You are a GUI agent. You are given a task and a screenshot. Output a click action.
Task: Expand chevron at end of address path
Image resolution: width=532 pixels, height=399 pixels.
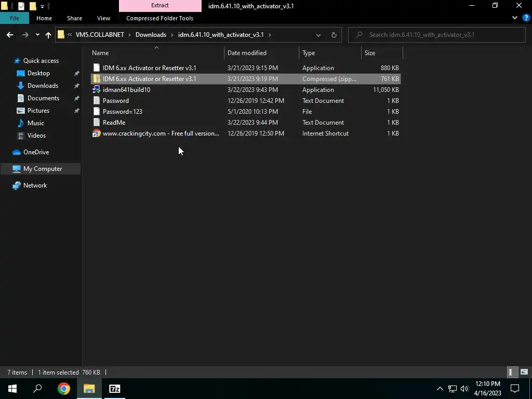pos(270,35)
